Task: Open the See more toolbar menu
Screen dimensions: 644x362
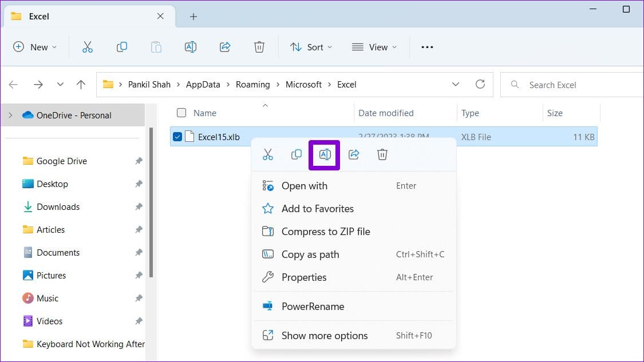Action: [426, 47]
